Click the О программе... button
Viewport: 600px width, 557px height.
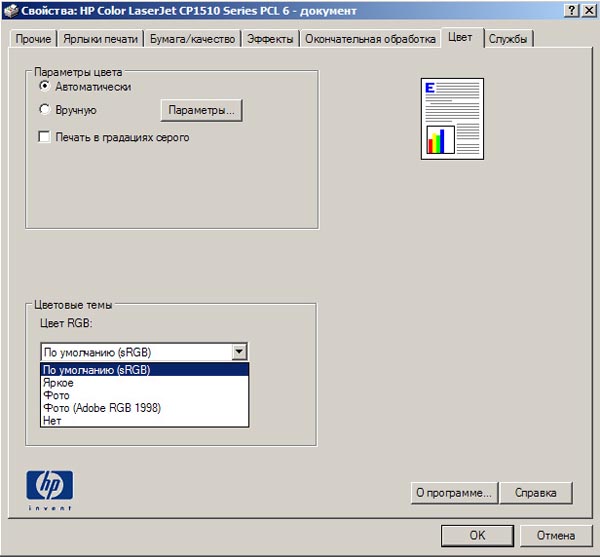click(x=454, y=493)
